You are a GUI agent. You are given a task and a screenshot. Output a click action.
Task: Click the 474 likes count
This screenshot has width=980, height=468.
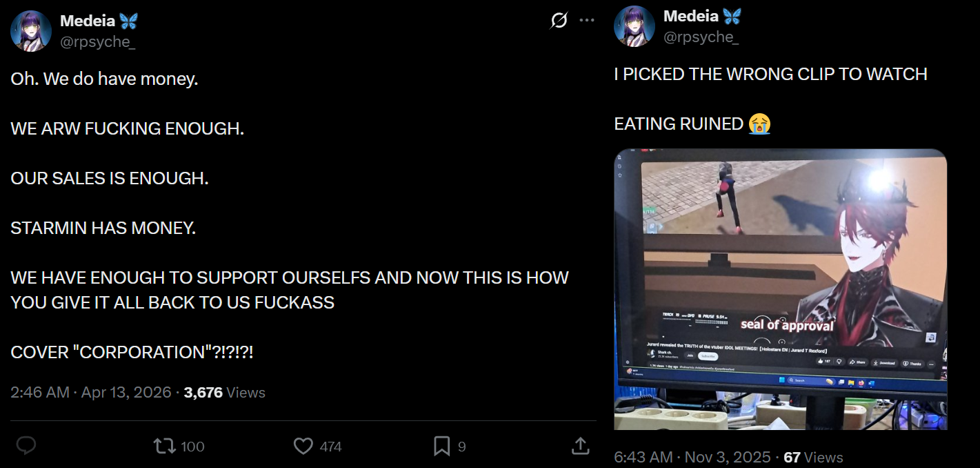pyautogui.click(x=331, y=447)
